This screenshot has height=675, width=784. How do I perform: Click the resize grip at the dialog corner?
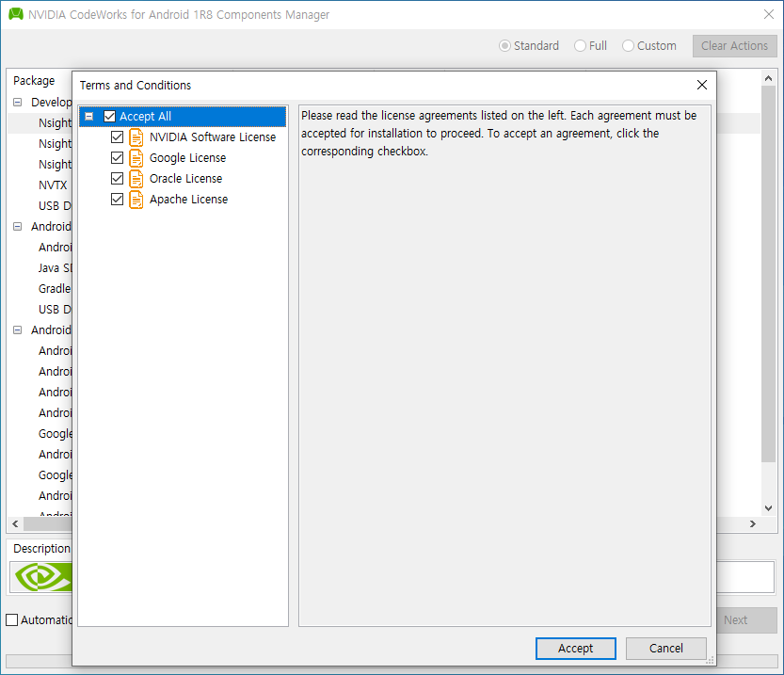[710, 660]
